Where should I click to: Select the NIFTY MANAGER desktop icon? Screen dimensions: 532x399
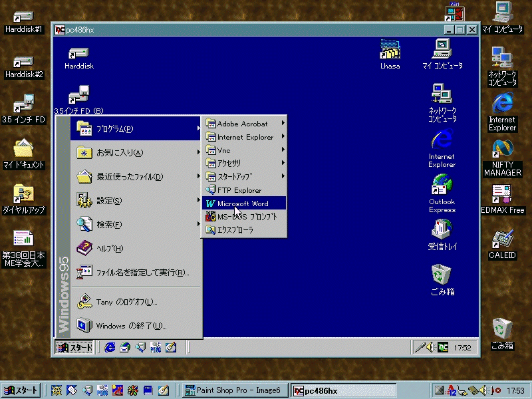click(x=502, y=158)
